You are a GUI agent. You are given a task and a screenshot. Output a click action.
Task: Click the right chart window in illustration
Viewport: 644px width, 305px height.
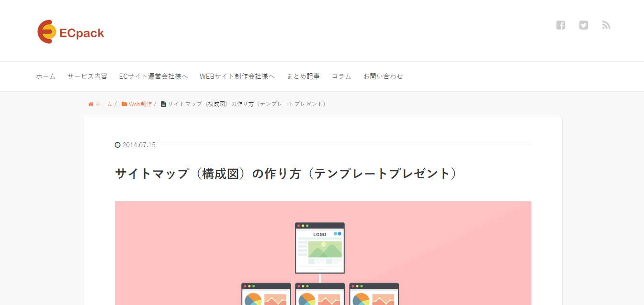point(374,294)
